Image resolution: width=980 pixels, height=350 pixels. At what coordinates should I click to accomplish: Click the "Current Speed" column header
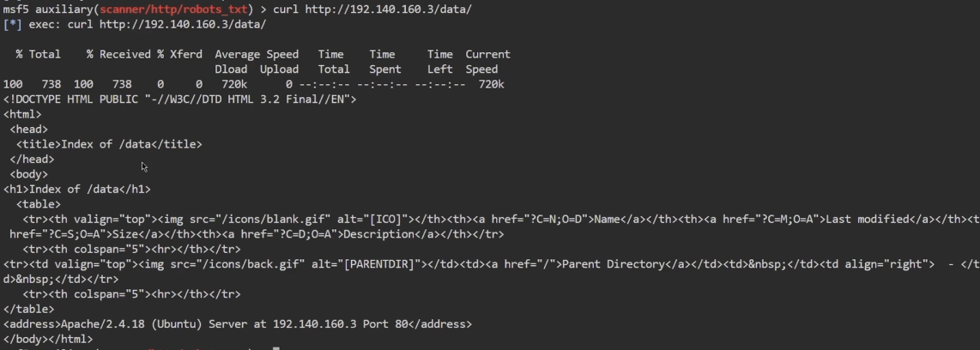[487, 54]
